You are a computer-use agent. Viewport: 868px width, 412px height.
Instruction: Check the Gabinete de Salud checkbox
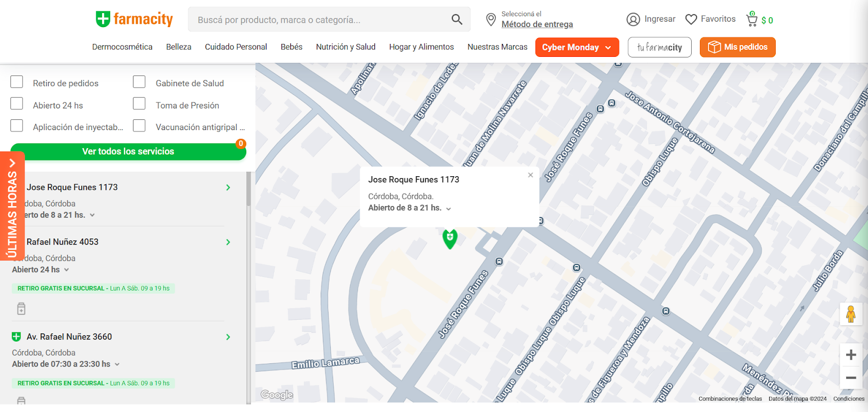(139, 82)
